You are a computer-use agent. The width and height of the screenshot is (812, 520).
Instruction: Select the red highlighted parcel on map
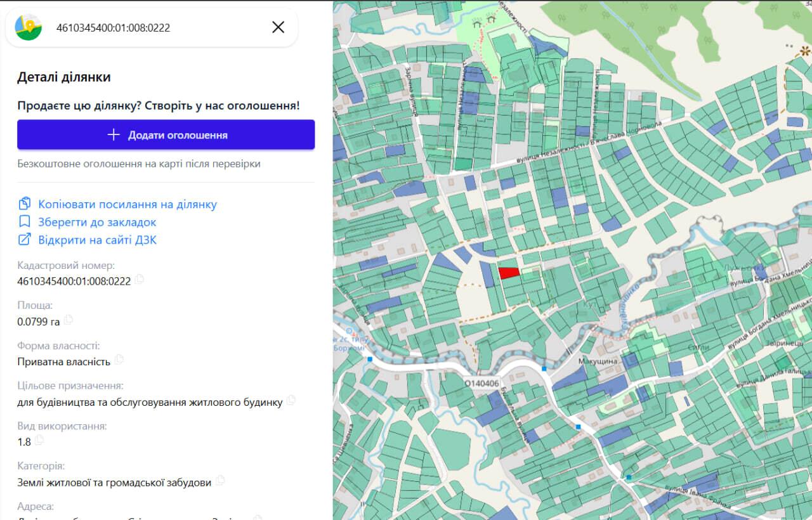509,273
